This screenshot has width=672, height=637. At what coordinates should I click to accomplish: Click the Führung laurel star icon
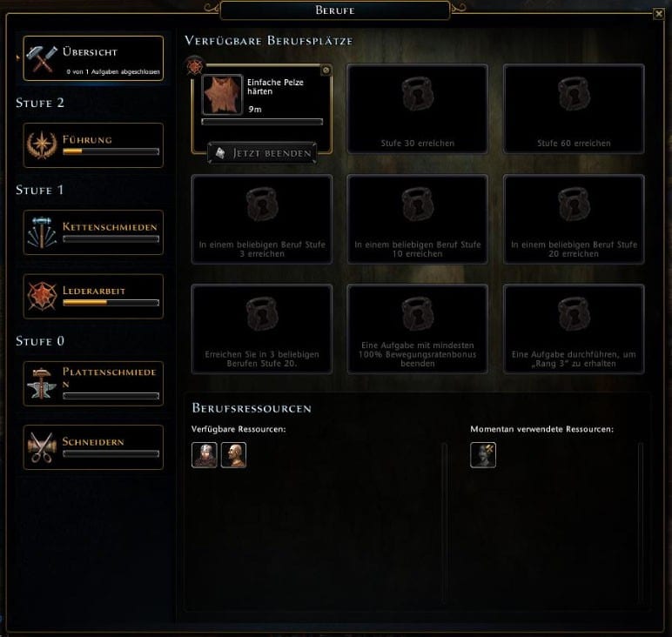(42, 145)
